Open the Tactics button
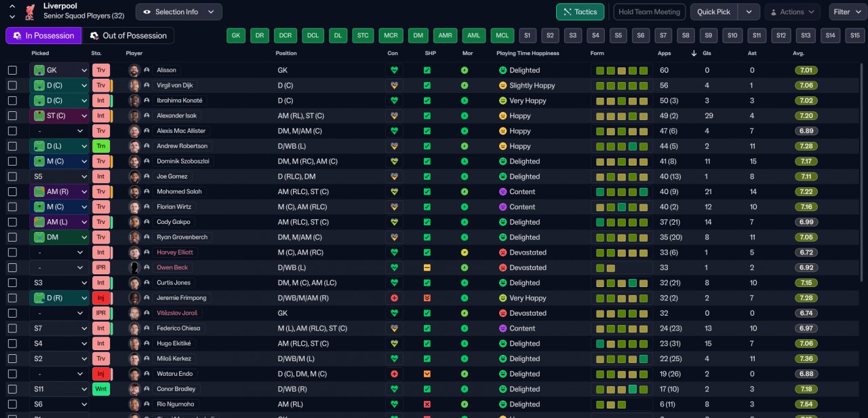 [580, 12]
